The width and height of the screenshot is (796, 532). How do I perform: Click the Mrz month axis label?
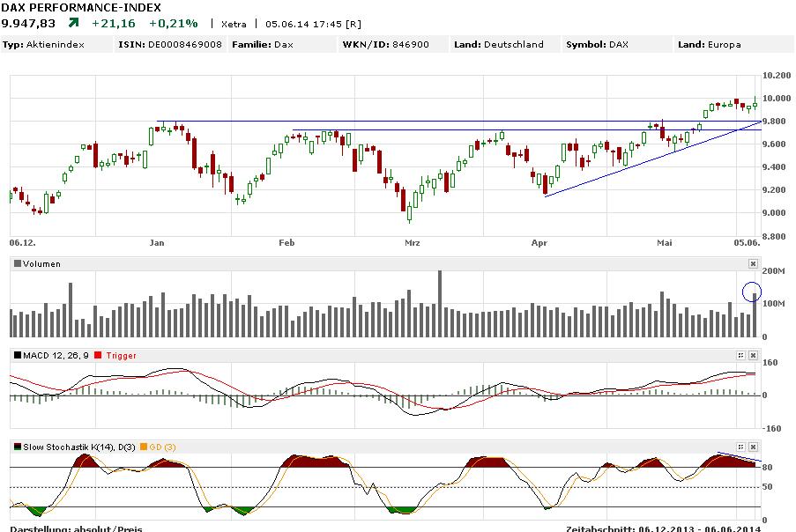(413, 243)
